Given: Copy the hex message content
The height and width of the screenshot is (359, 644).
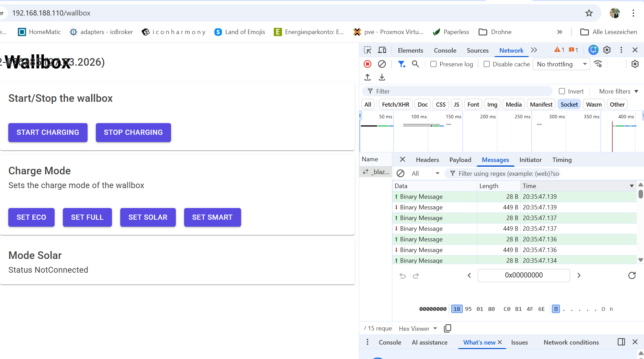Looking at the screenshot, I should tap(448, 328).
